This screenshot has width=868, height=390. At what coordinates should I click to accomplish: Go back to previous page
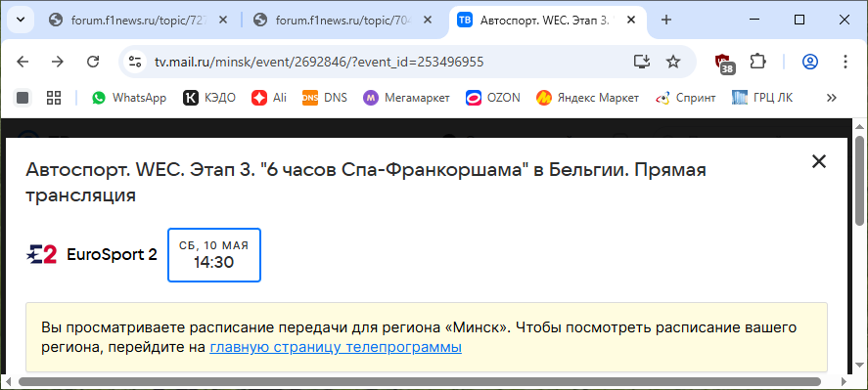[x=23, y=62]
